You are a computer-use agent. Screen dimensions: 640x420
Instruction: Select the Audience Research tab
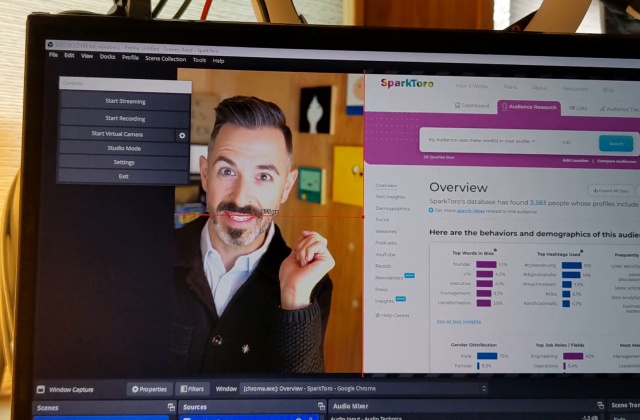pyautogui.click(x=529, y=107)
